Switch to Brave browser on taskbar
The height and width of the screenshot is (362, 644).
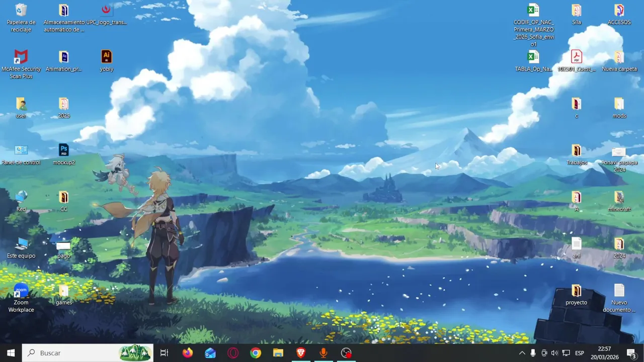point(301,353)
